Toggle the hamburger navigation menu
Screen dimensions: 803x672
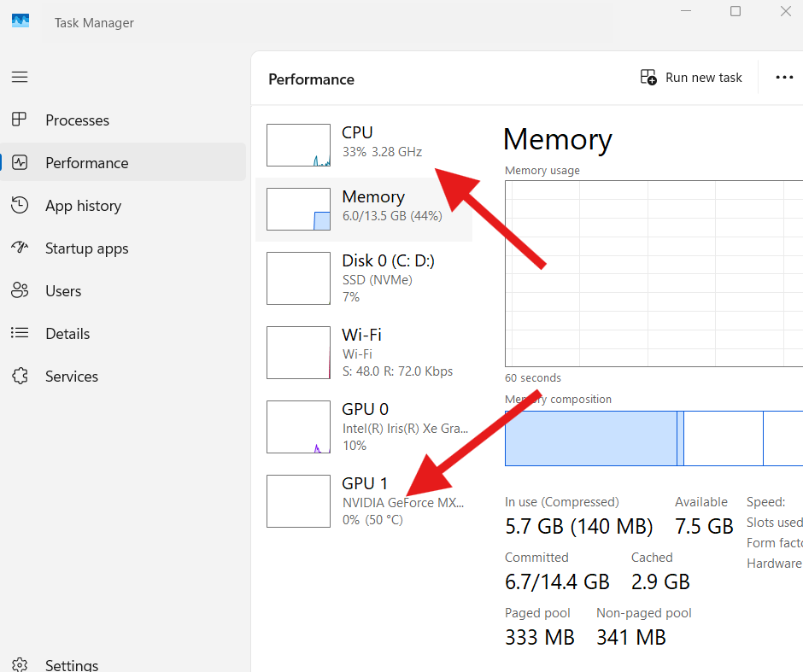tap(20, 77)
